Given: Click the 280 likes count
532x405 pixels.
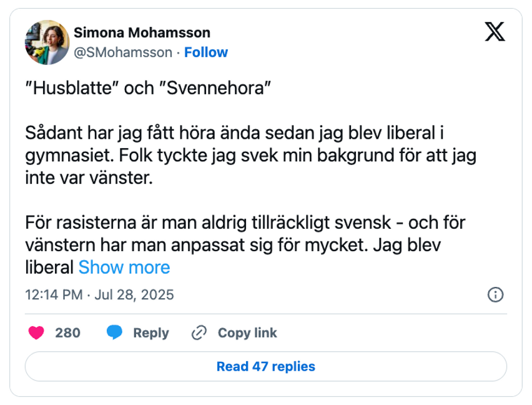Looking at the screenshot, I should tap(67, 332).
